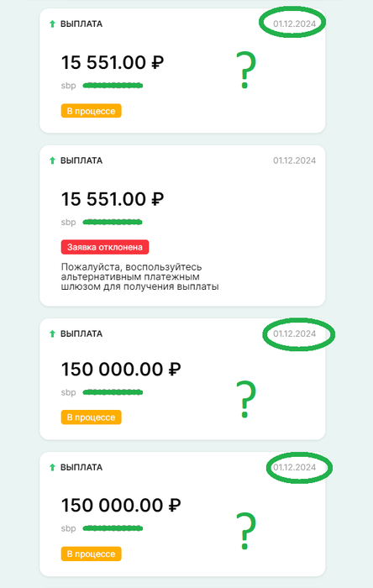Click circled date on third payout card
Screen dimensions: 373x588
coord(294,333)
